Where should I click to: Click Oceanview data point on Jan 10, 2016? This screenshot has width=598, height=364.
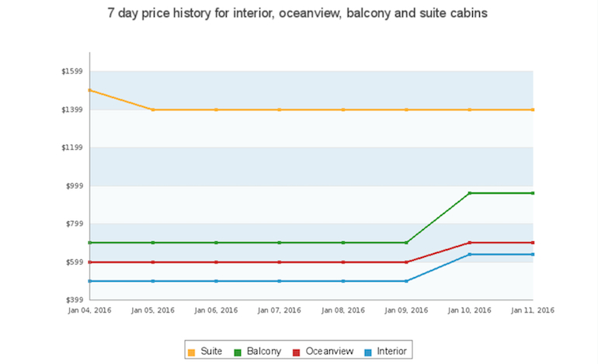[x=470, y=243]
